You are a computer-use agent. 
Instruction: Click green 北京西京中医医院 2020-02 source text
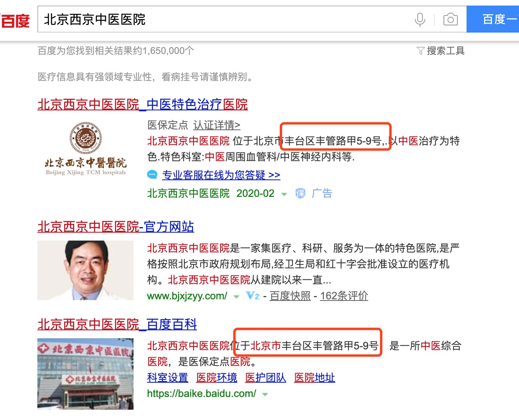211,193
